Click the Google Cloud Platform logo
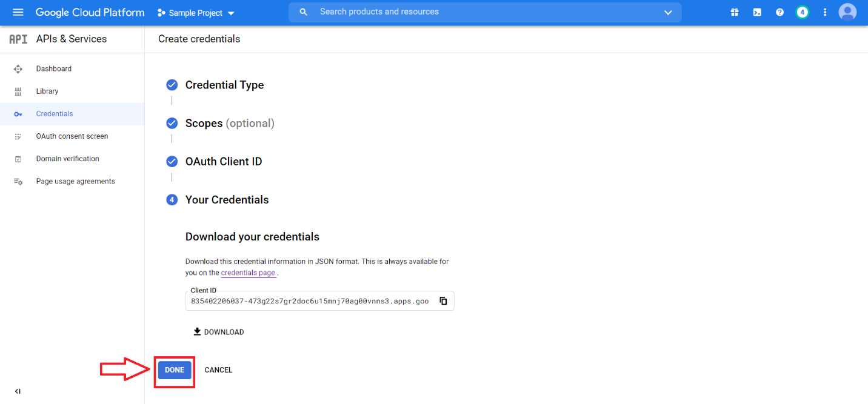 (x=90, y=12)
